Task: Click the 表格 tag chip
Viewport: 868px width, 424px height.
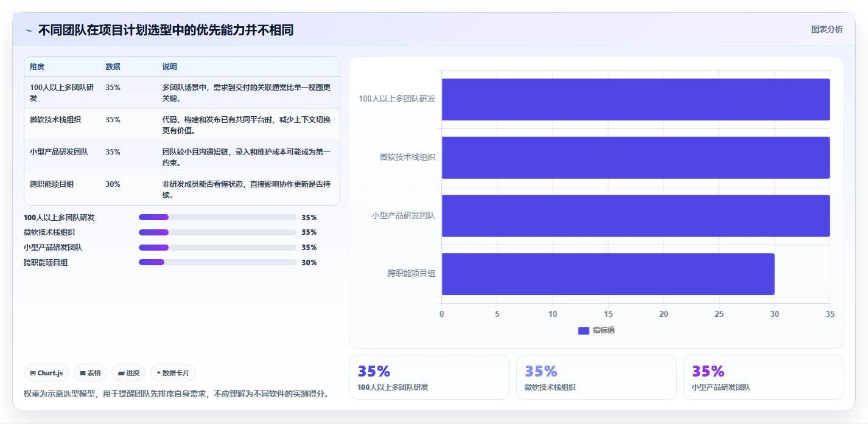Action: (90, 373)
